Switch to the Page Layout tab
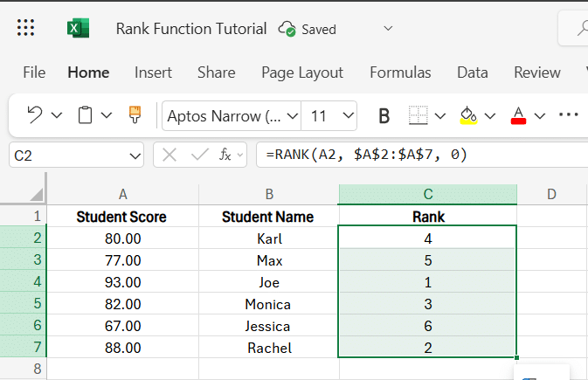Viewport: 588px width, 380px height. pyautogui.click(x=302, y=73)
